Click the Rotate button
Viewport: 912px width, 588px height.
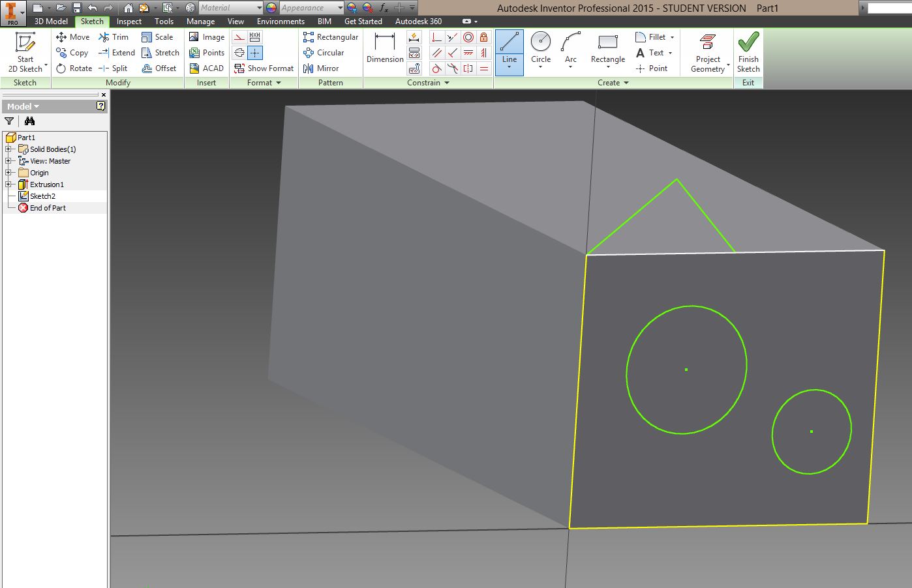coord(74,68)
